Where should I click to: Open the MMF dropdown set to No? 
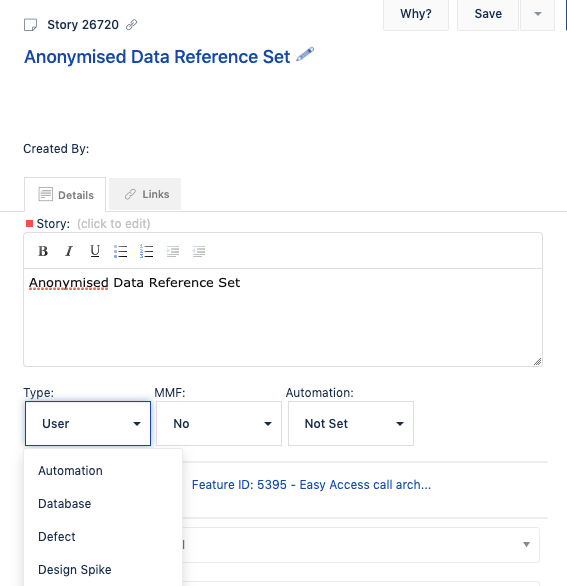coord(219,423)
